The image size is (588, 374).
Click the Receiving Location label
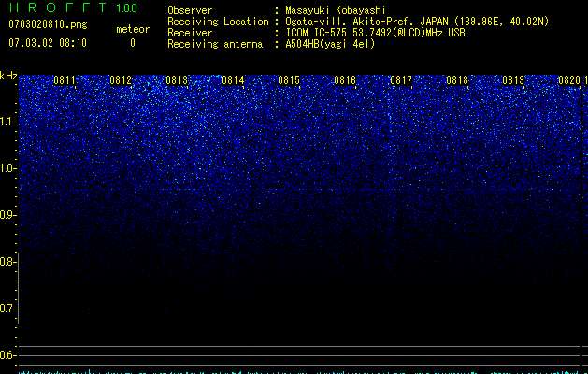218,22
